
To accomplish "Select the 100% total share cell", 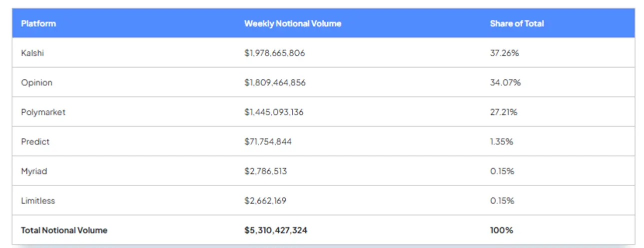I will [x=501, y=230].
